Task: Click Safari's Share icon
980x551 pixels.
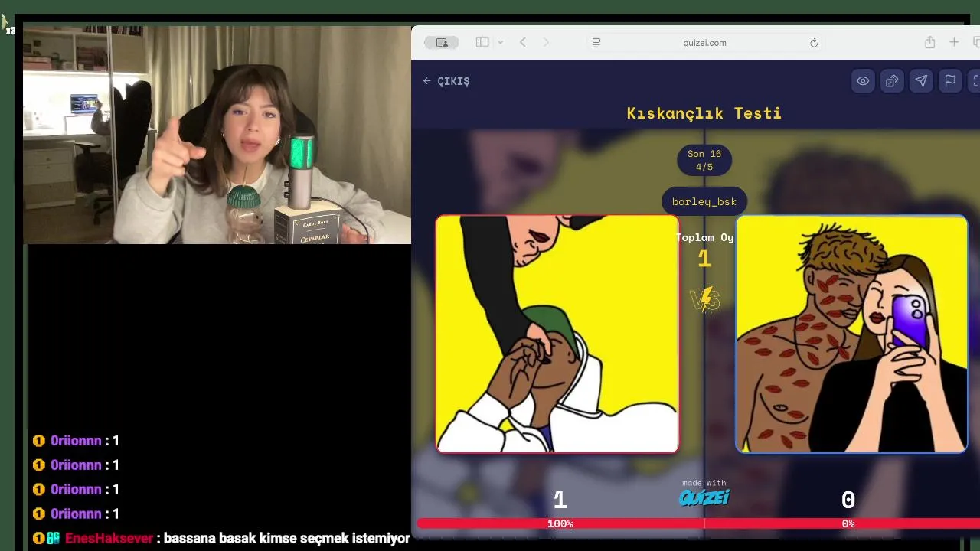Action: coord(929,43)
